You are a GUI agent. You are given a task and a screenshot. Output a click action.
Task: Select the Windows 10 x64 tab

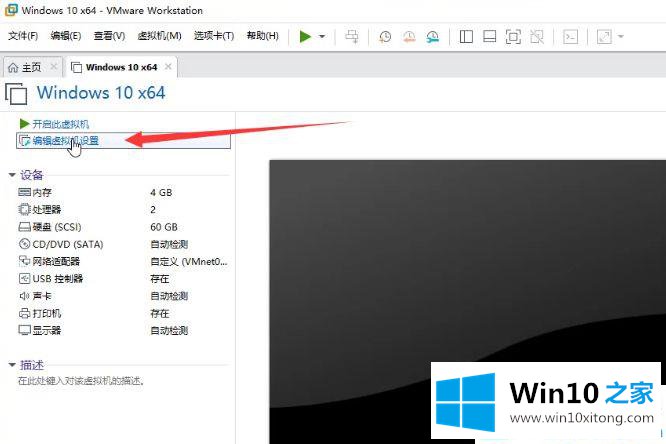121,67
